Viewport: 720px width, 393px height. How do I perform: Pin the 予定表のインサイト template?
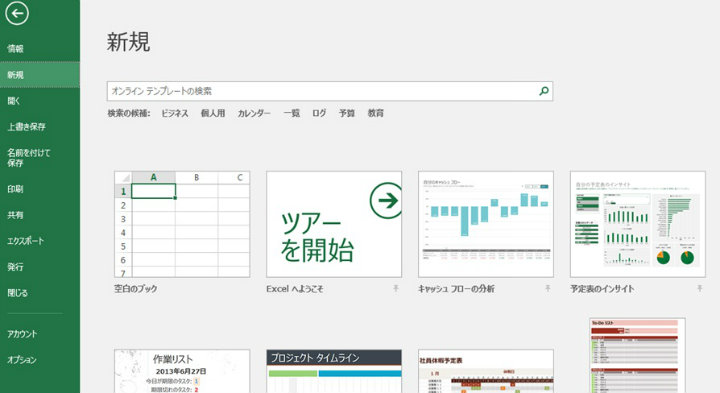pos(699,288)
